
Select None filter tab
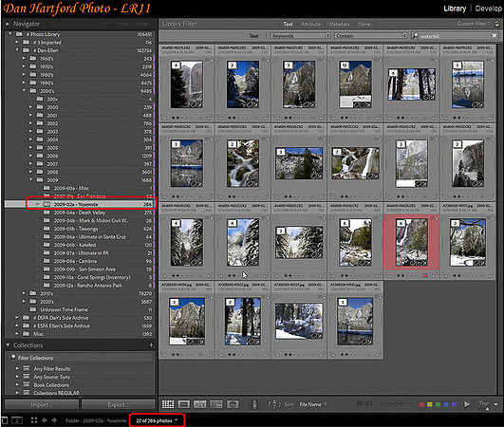click(364, 24)
